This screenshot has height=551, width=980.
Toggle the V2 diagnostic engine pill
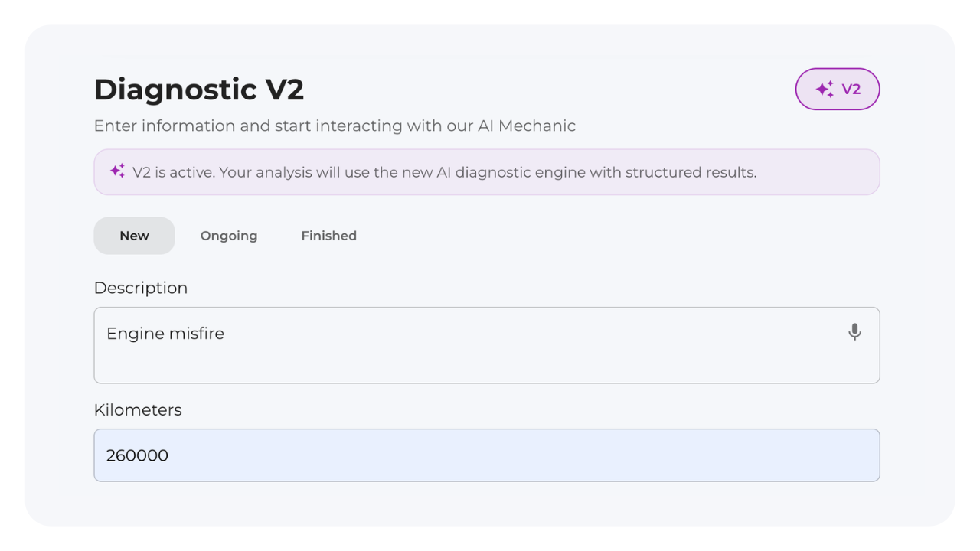click(x=837, y=90)
